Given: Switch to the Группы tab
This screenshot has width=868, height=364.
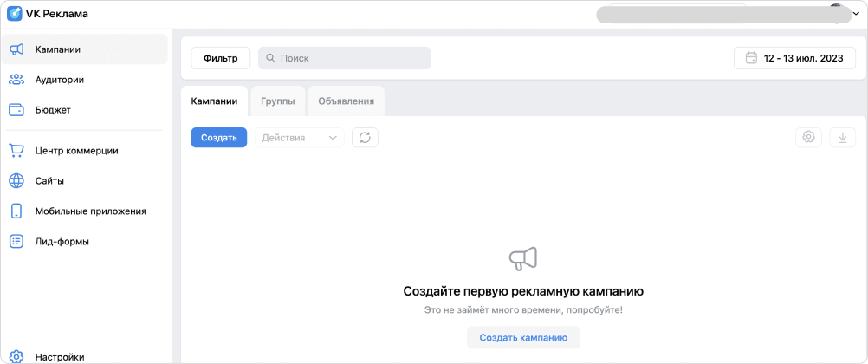Looking at the screenshot, I should (277, 101).
